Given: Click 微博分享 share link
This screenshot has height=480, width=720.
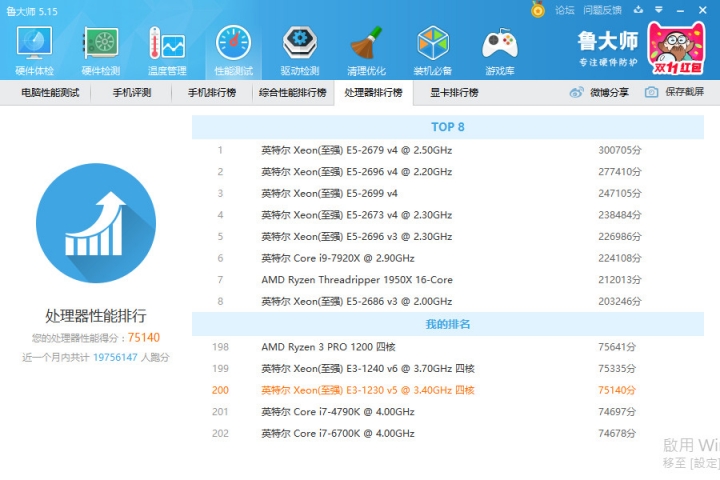Looking at the screenshot, I should [609, 93].
